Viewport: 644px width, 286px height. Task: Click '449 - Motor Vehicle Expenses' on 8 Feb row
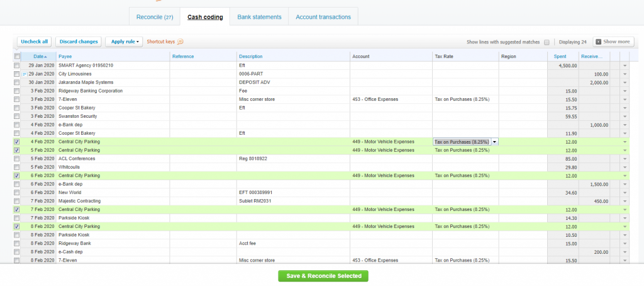(x=391, y=226)
